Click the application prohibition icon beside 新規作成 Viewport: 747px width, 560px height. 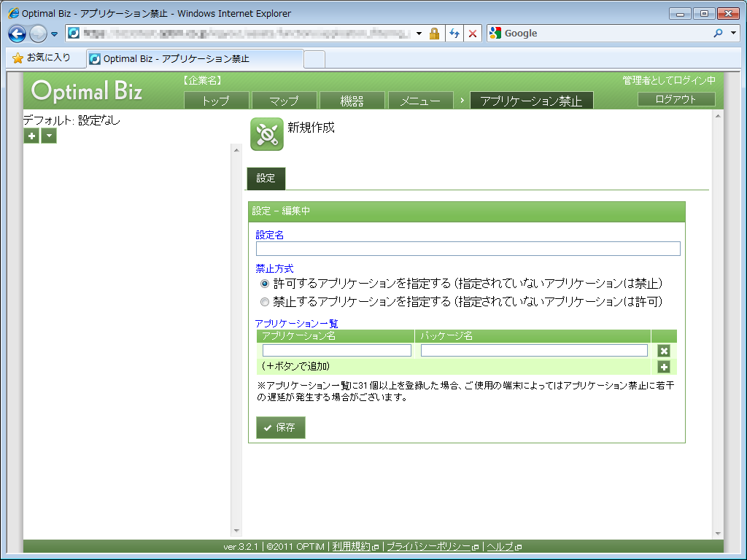point(267,134)
